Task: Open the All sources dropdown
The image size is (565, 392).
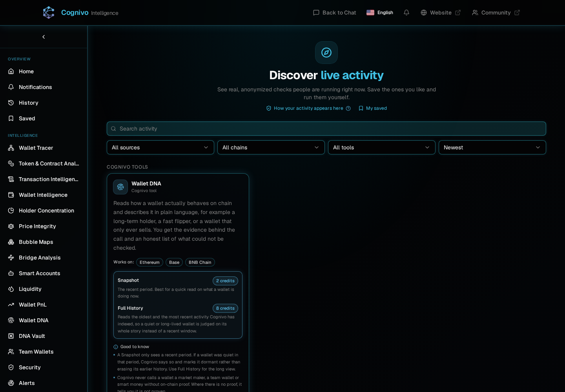Action: tap(160, 147)
